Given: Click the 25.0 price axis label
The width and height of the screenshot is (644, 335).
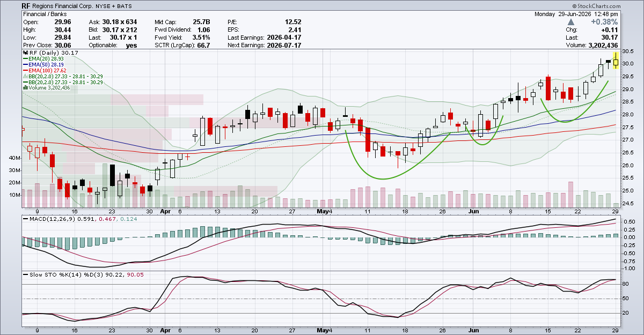Looking at the screenshot, I should point(628,191).
